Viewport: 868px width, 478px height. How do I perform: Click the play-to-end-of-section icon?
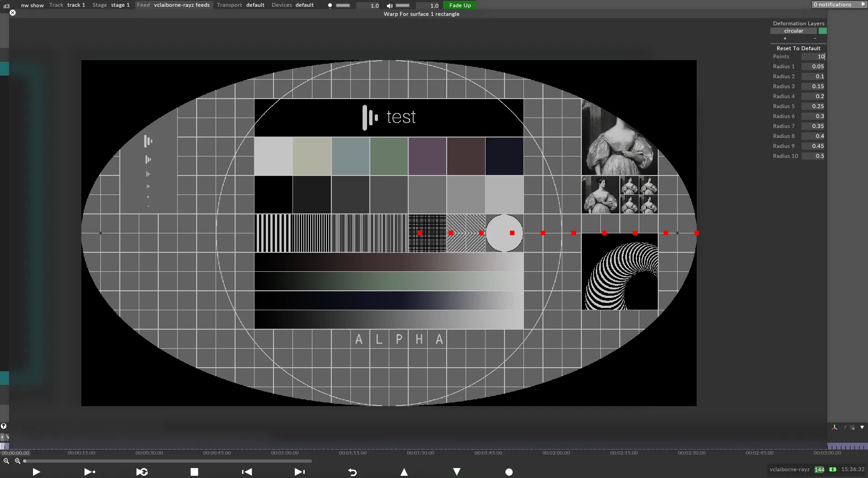pyautogui.click(x=90, y=472)
